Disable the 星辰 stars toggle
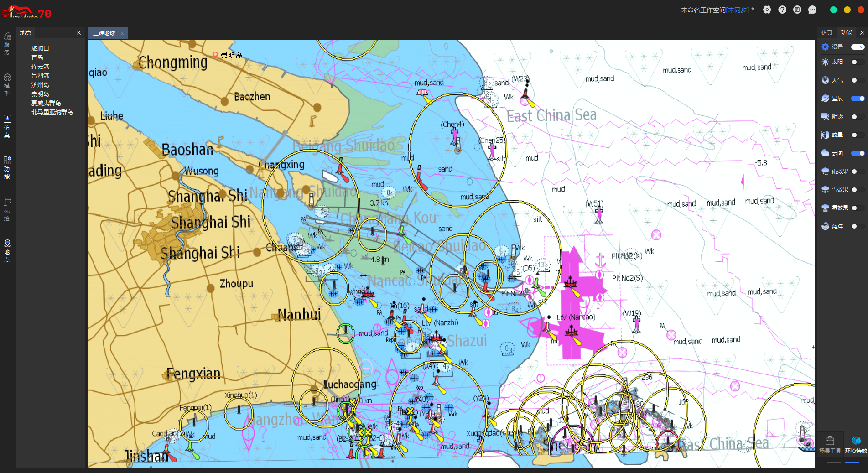 pos(858,99)
